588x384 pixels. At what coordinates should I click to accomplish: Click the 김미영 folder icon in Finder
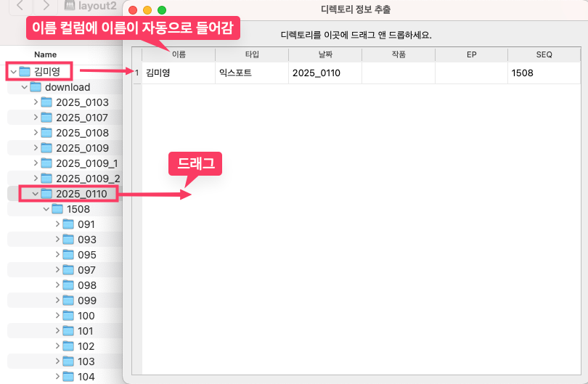[25, 72]
